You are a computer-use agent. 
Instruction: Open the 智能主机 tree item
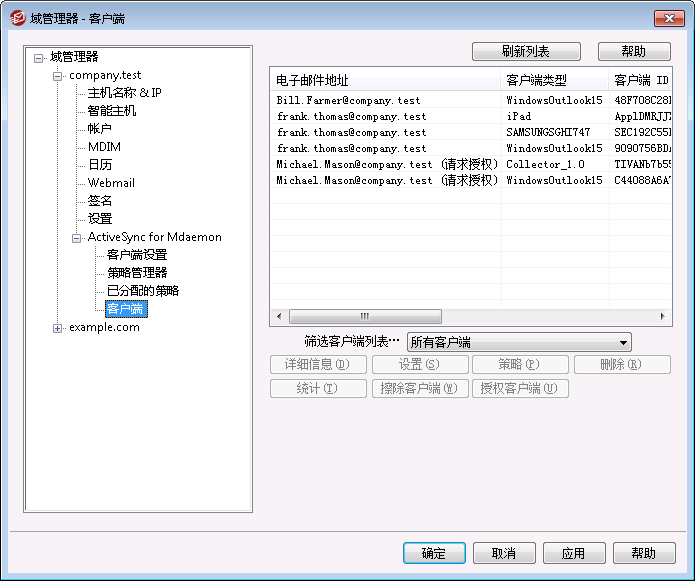tap(112, 111)
